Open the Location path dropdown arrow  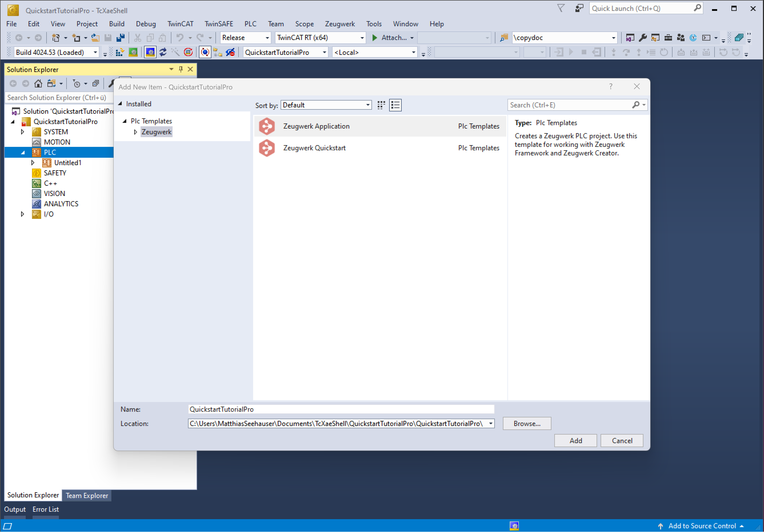coord(491,423)
